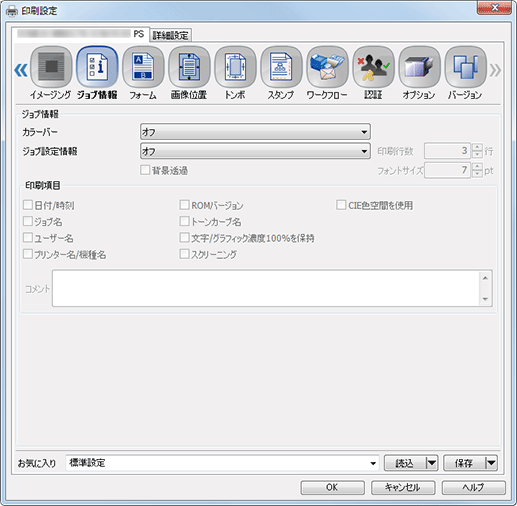
Task: Click the キャンセル button
Action: [x=403, y=487]
